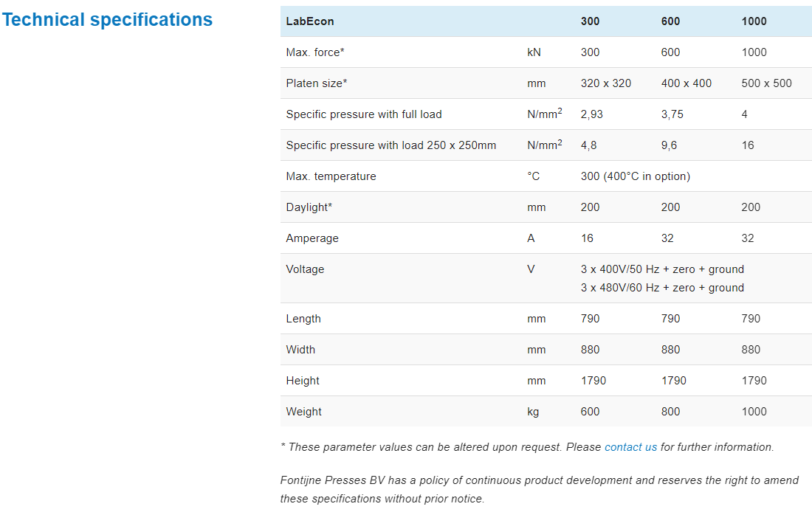Click the "Technical specifications" heading
This screenshot has width=812, height=515.
coord(107,20)
